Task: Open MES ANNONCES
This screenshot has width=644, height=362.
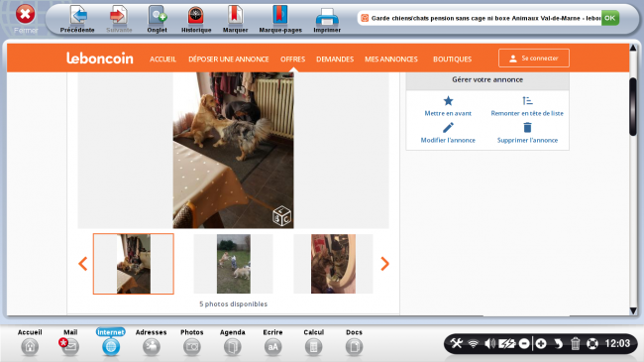Action: (391, 60)
